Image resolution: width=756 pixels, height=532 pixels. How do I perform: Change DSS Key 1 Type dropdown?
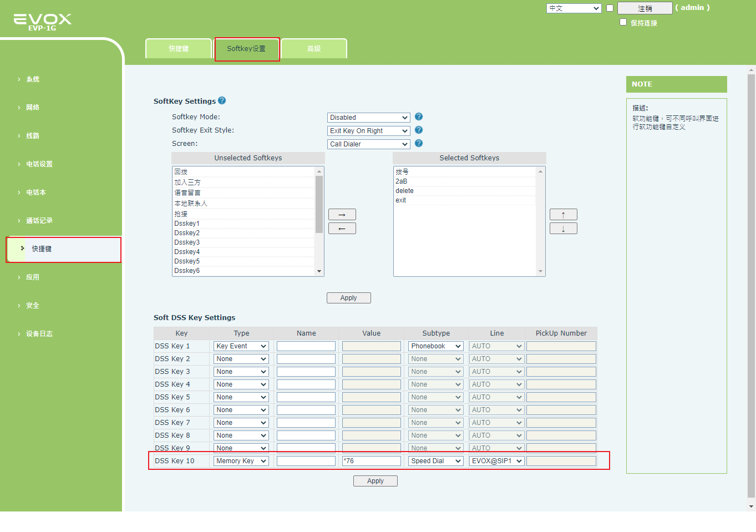(x=241, y=346)
